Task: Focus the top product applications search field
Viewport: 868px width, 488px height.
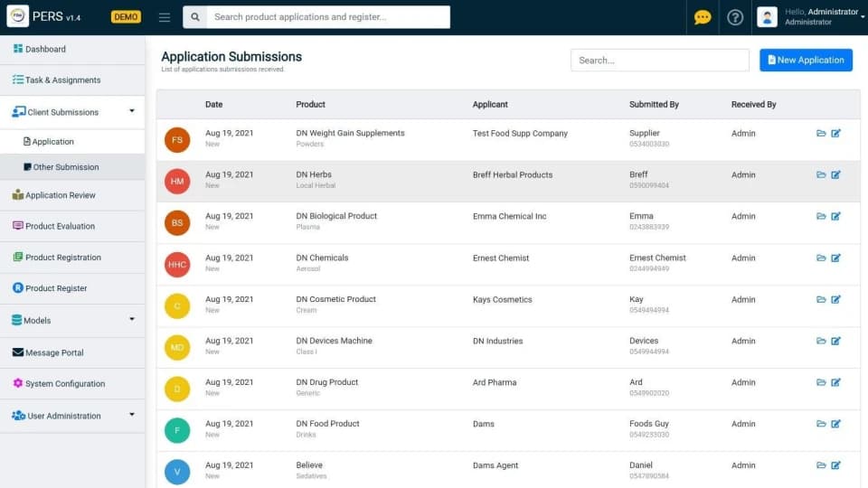Action: 328,17
